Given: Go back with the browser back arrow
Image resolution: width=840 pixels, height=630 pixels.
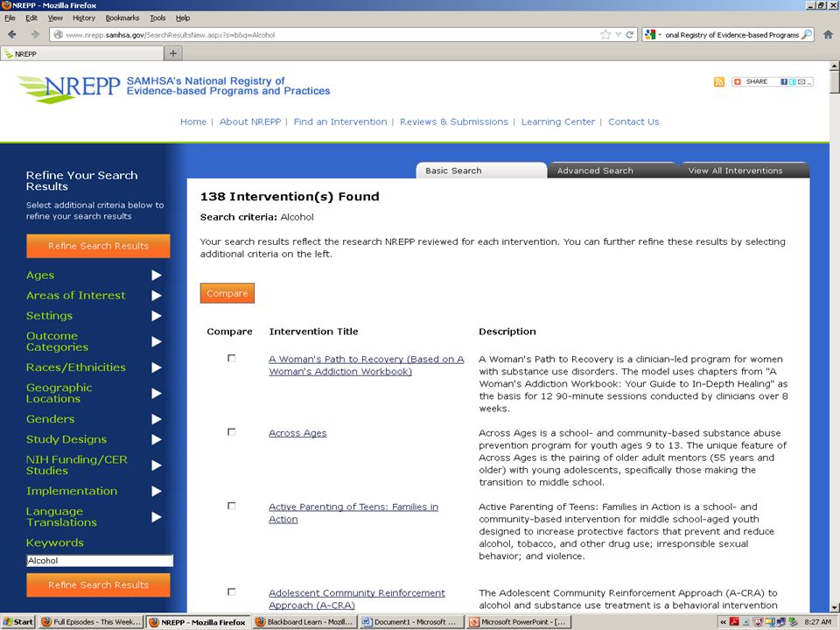Looking at the screenshot, I should pyautogui.click(x=11, y=34).
